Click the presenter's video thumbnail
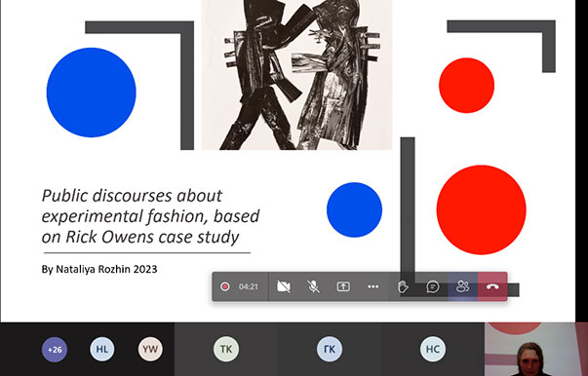This screenshot has height=376, width=588. 536,350
